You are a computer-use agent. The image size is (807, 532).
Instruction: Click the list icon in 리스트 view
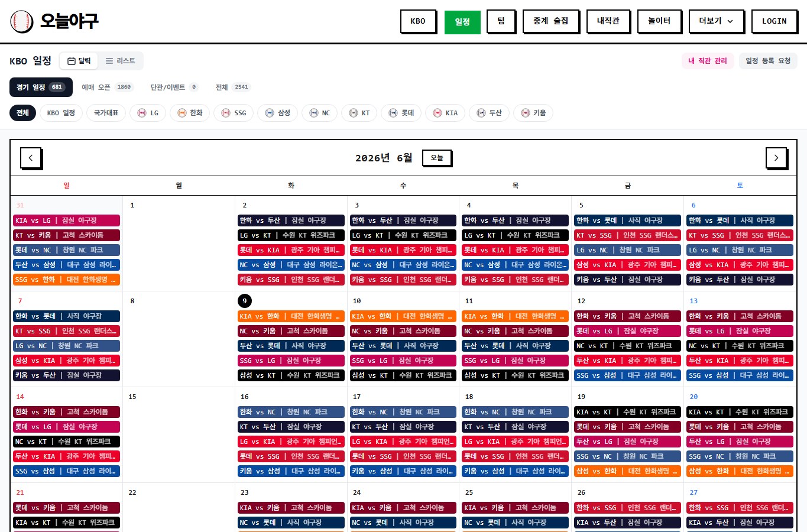pos(109,61)
